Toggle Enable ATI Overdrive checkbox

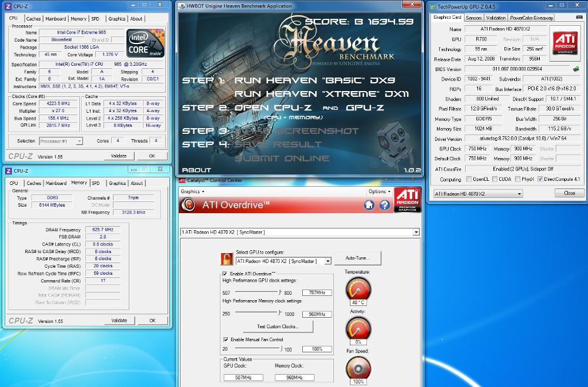coord(225,274)
